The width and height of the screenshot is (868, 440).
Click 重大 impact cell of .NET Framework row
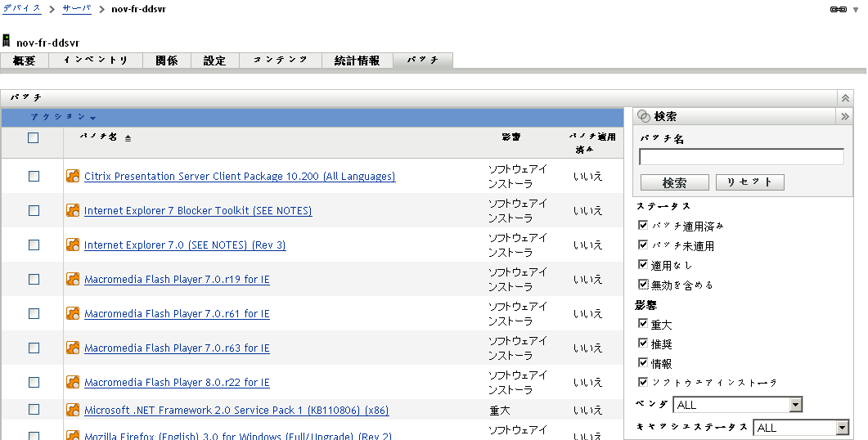click(500, 410)
